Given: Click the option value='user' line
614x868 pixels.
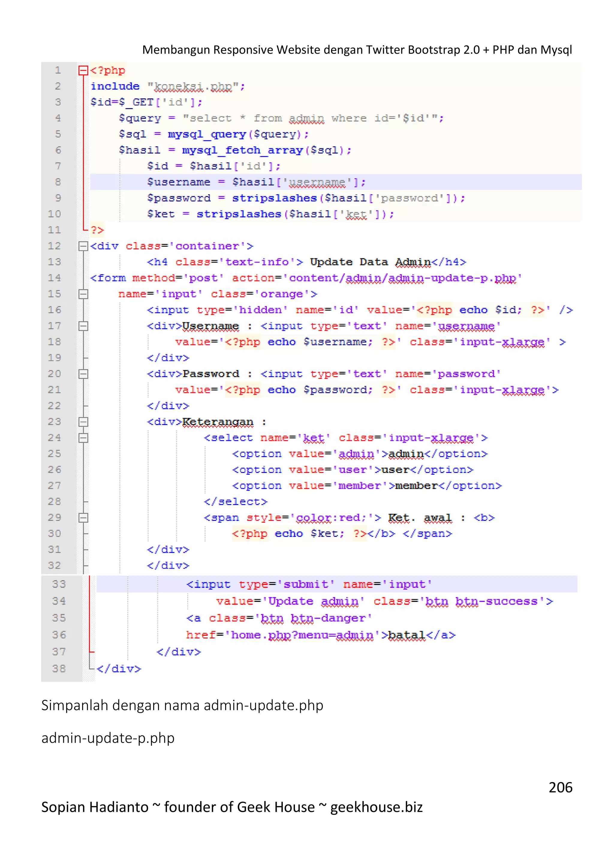Looking at the screenshot, I should 353,470.
